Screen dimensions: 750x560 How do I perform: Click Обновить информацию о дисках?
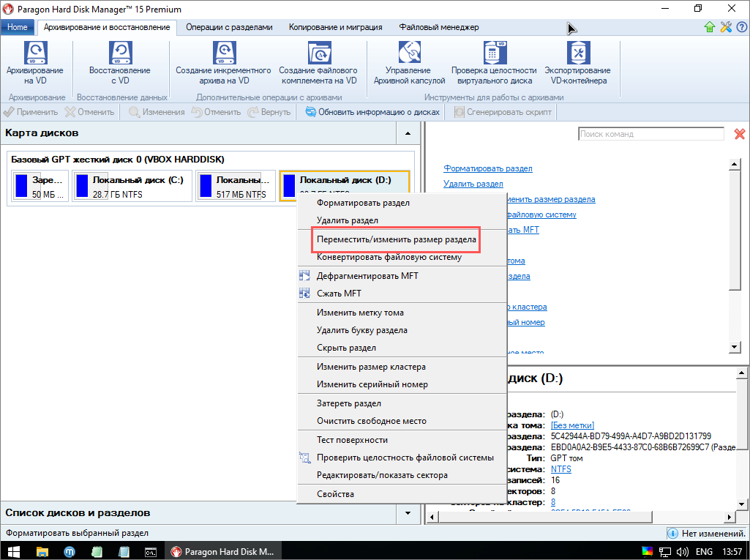pyautogui.click(x=372, y=112)
